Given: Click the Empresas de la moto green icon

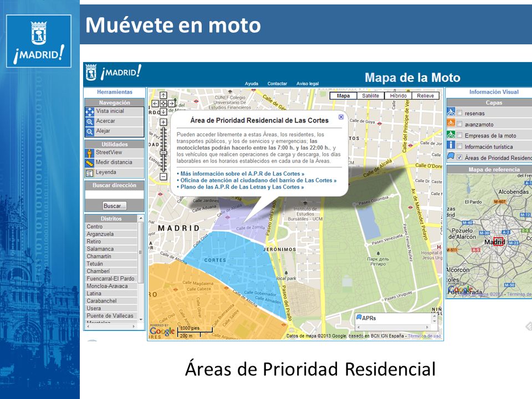Looking at the screenshot, I should (451, 134).
